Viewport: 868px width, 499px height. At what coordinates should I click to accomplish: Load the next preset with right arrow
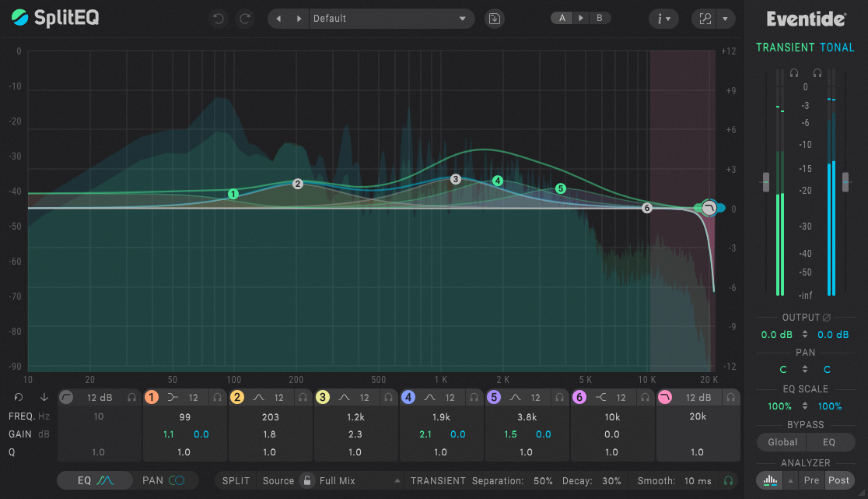pyautogui.click(x=299, y=19)
